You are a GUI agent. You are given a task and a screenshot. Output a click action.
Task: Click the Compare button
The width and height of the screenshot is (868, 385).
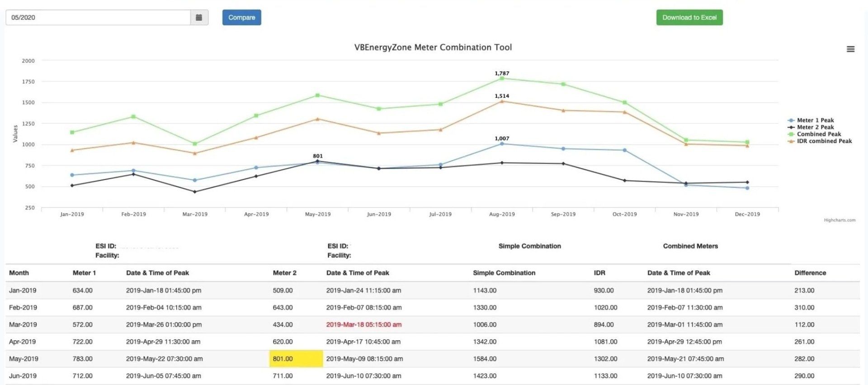(x=241, y=18)
